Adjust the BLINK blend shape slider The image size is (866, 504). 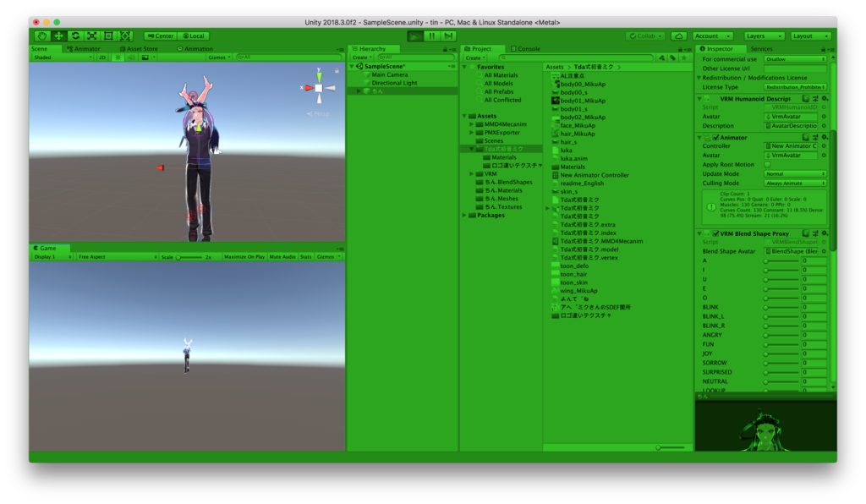[781, 307]
